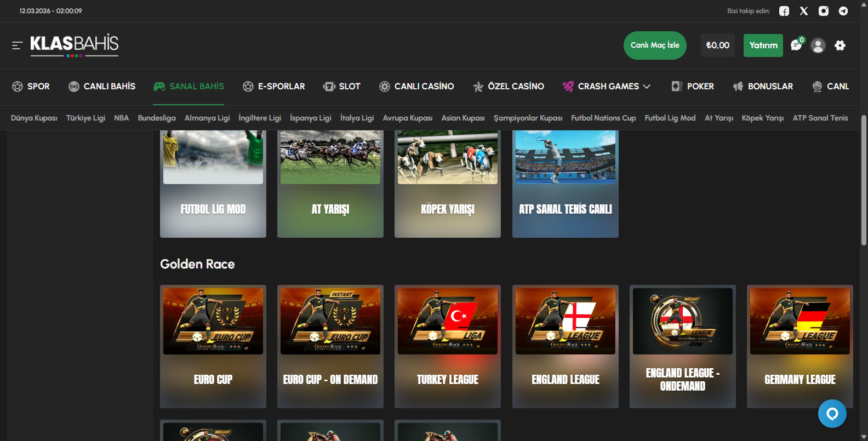Click the page vertical scrollbar
This screenshot has width=868, height=441.
[x=864, y=181]
